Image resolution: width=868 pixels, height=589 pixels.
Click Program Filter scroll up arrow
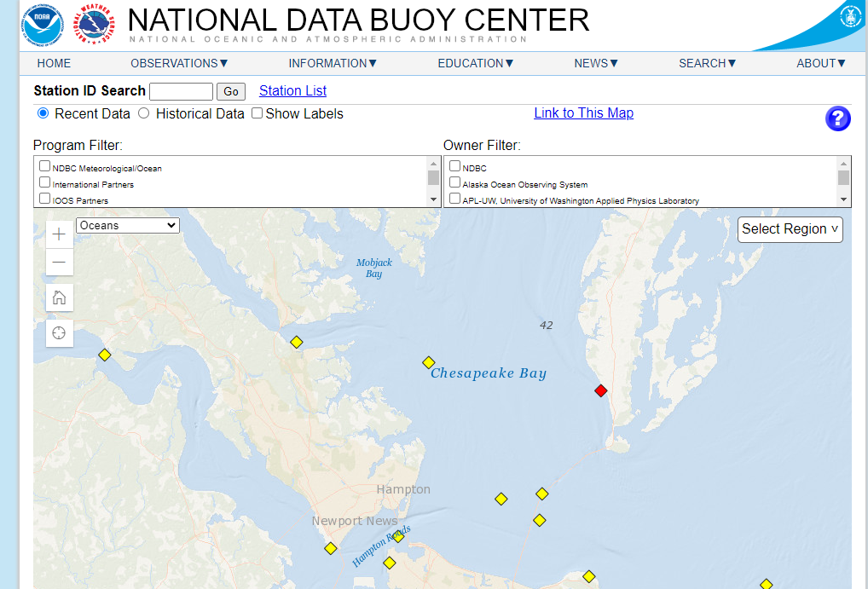click(433, 164)
